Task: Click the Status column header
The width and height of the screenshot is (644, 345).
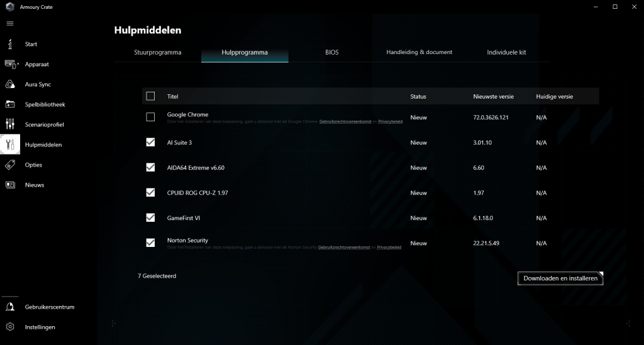Action: pyautogui.click(x=418, y=96)
